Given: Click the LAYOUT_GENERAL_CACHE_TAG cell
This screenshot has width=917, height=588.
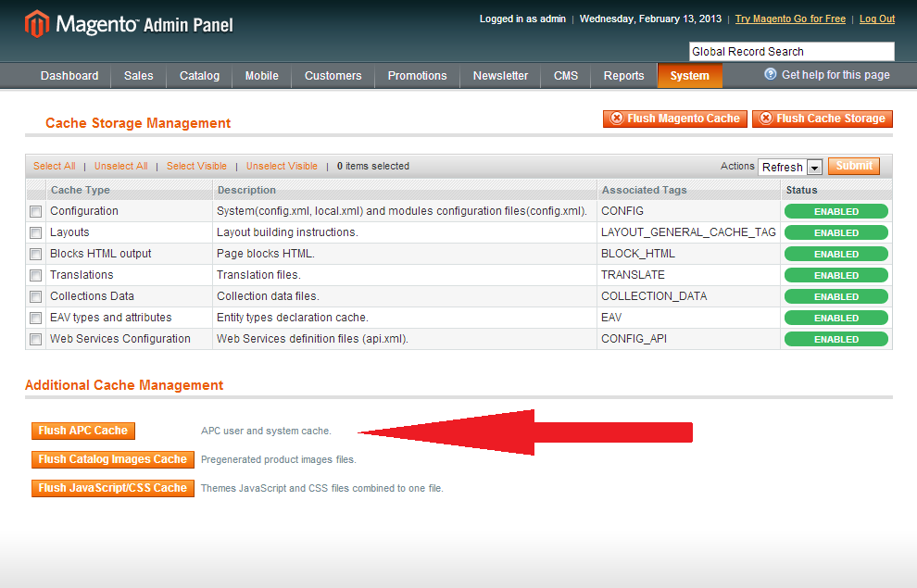Looking at the screenshot, I should point(688,232).
